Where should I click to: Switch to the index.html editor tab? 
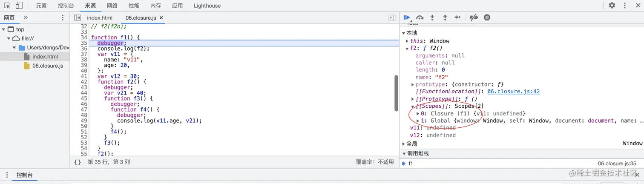click(x=100, y=18)
